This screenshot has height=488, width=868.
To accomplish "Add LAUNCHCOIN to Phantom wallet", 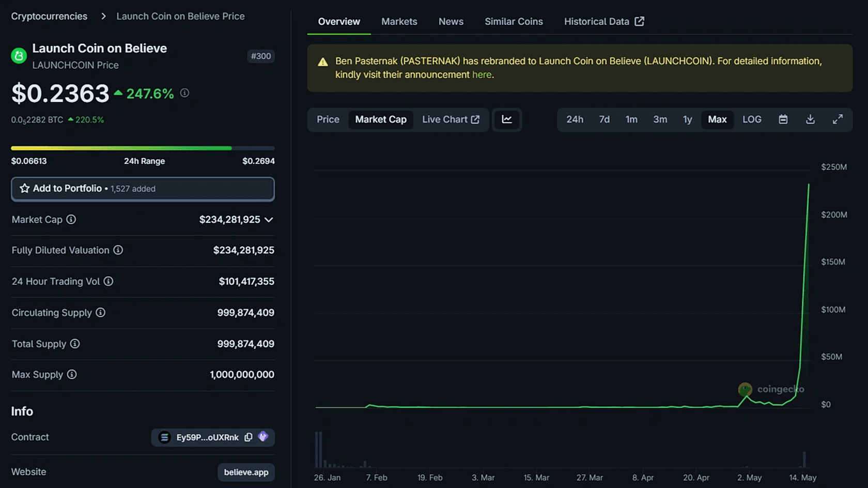I will [x=263, y=437].
